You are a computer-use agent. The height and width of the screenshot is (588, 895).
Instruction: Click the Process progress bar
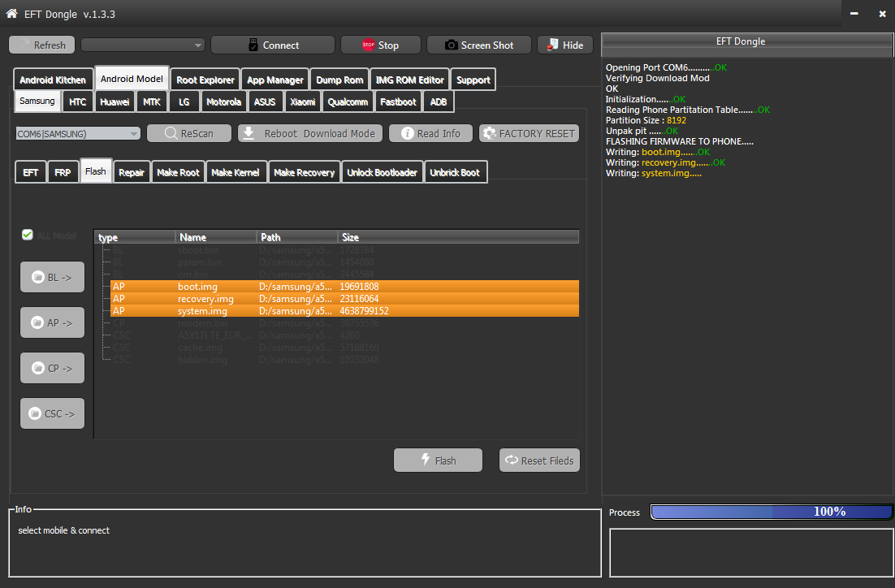pyautogui.click(x=771, y=512)
